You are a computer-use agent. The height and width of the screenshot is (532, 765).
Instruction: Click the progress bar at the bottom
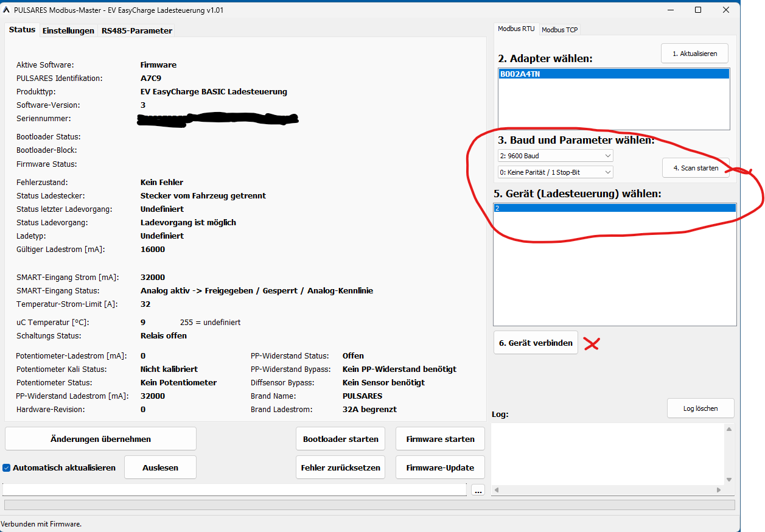click(x=369, y=505)
